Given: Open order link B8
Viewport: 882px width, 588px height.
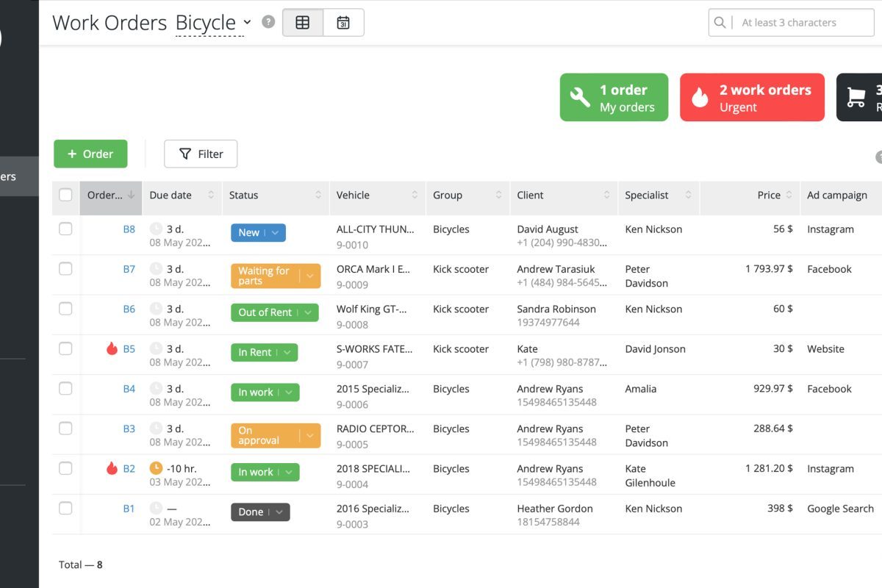Looking at the screenshot, I should [129, 229].
